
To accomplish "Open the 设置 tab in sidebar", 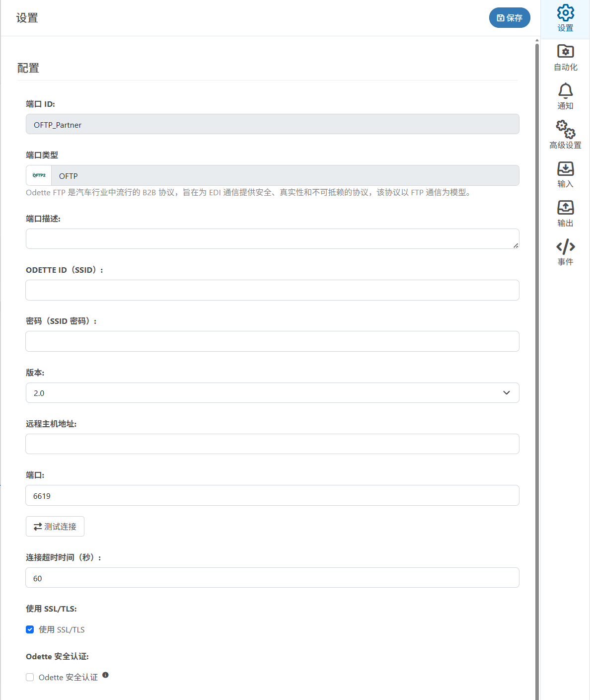I will (565, 19).
